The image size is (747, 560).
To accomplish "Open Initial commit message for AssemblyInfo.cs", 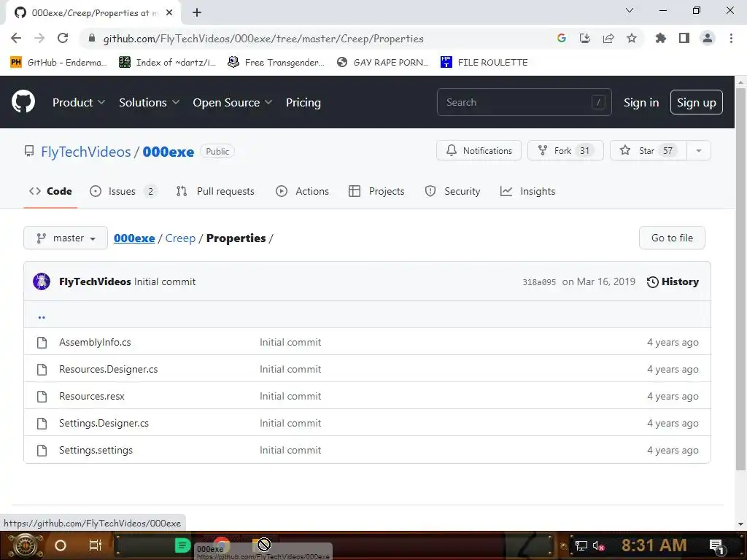I will point(290,343).
